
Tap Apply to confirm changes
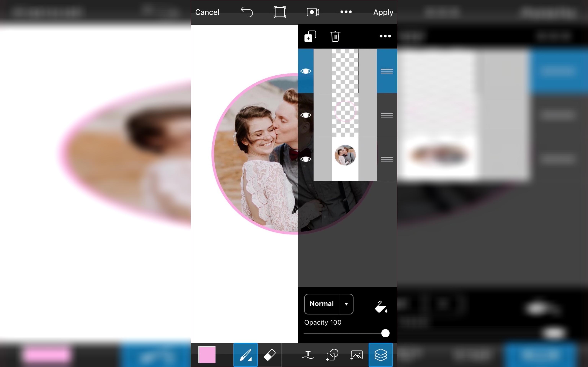[383, 12]
